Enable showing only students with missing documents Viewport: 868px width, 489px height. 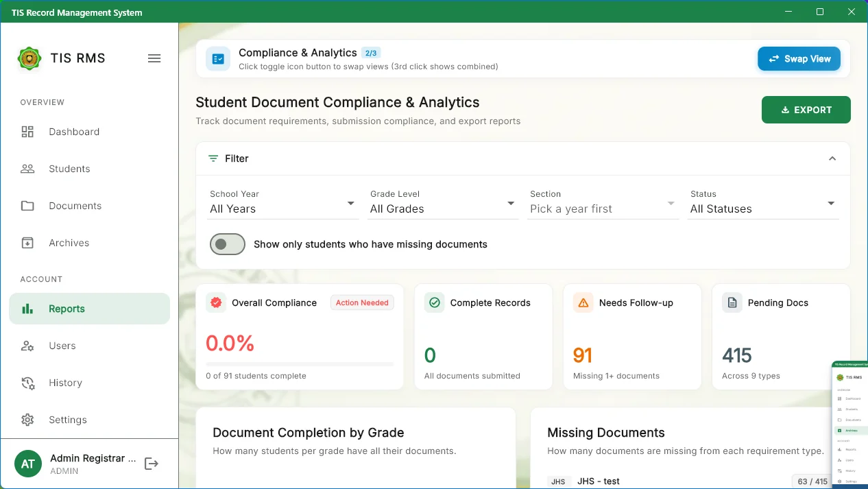click(228, 244)
